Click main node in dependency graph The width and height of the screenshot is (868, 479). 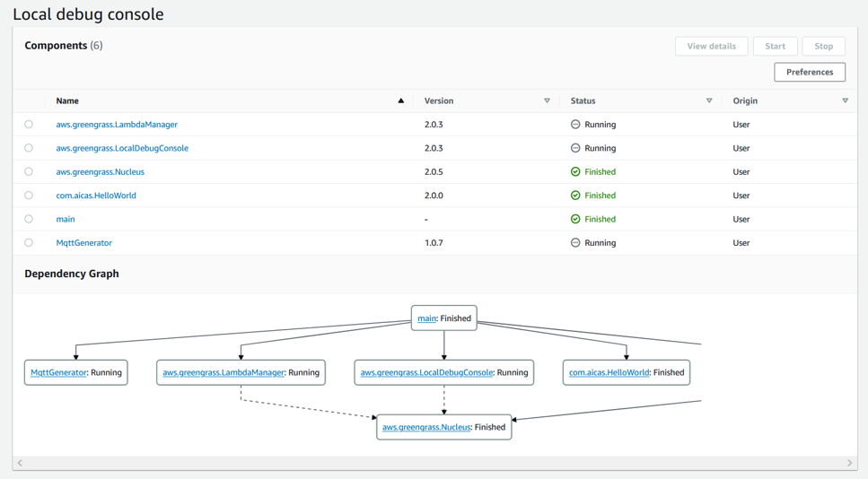pyautogui.click(x=444, y=318)
